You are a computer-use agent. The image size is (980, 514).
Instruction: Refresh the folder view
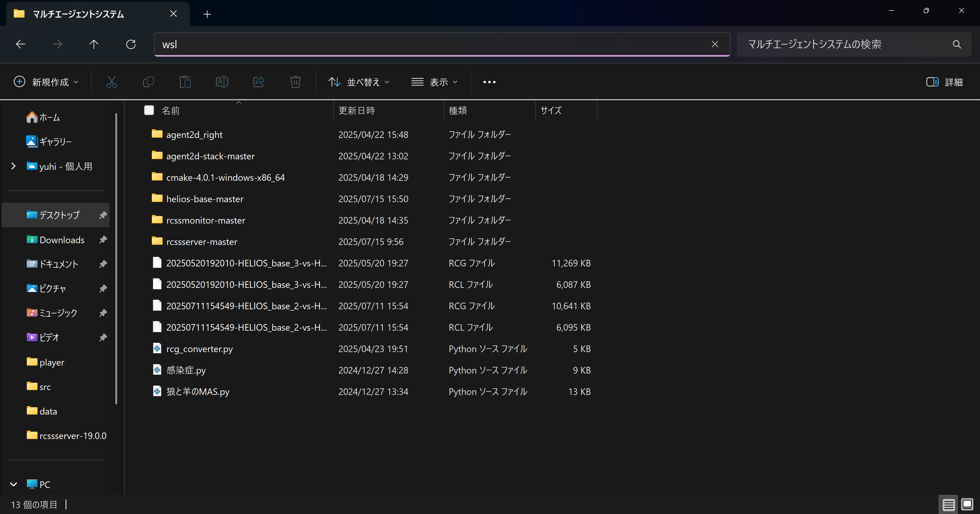coord(131,44)
